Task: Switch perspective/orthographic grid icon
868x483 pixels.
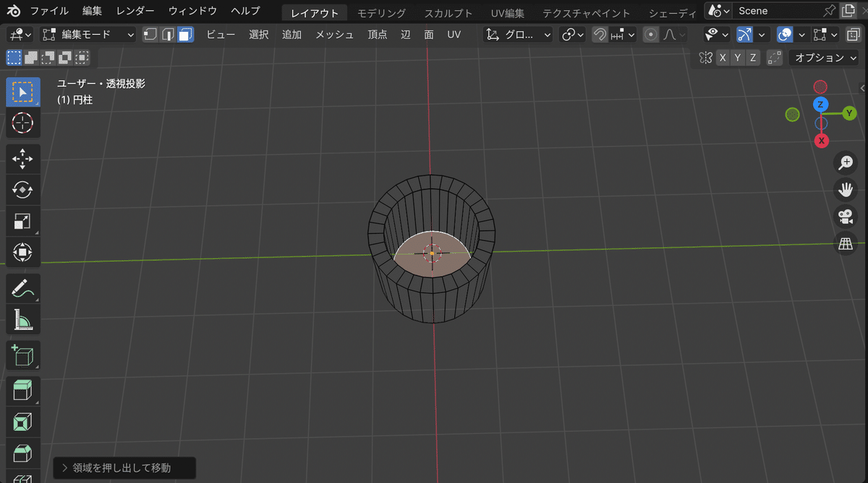Action: point(845,244)
